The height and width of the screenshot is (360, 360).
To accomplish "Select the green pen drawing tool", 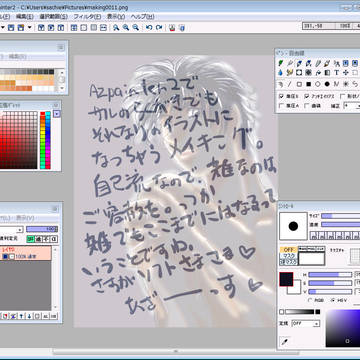I will click(281, 63).
